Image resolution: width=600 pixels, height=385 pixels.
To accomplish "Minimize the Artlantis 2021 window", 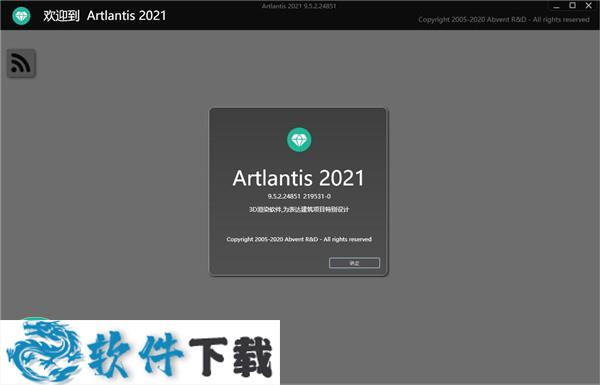I will (556, 6).
